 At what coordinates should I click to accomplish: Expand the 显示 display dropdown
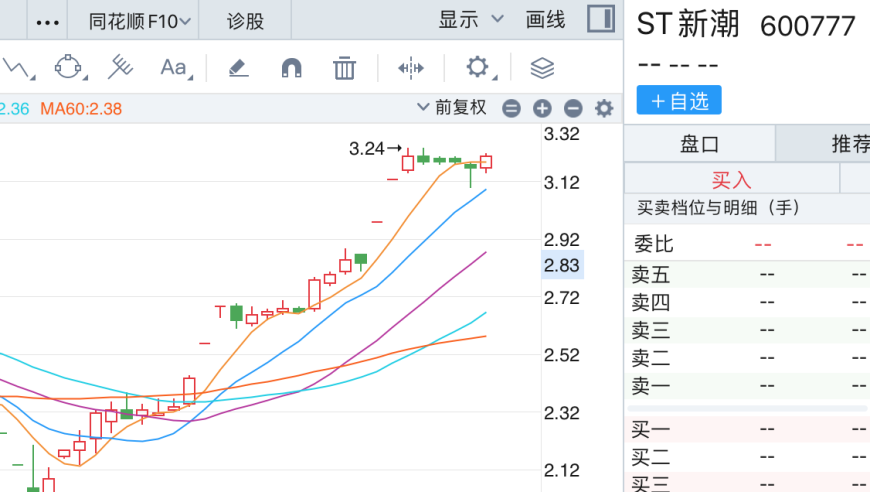[x=471, y=20]
